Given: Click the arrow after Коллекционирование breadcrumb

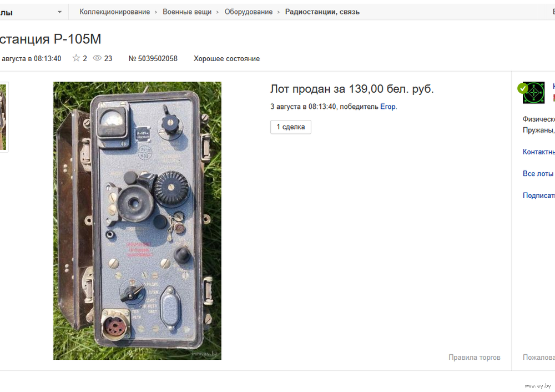Looking at the screenshot, I should [156, 12].
